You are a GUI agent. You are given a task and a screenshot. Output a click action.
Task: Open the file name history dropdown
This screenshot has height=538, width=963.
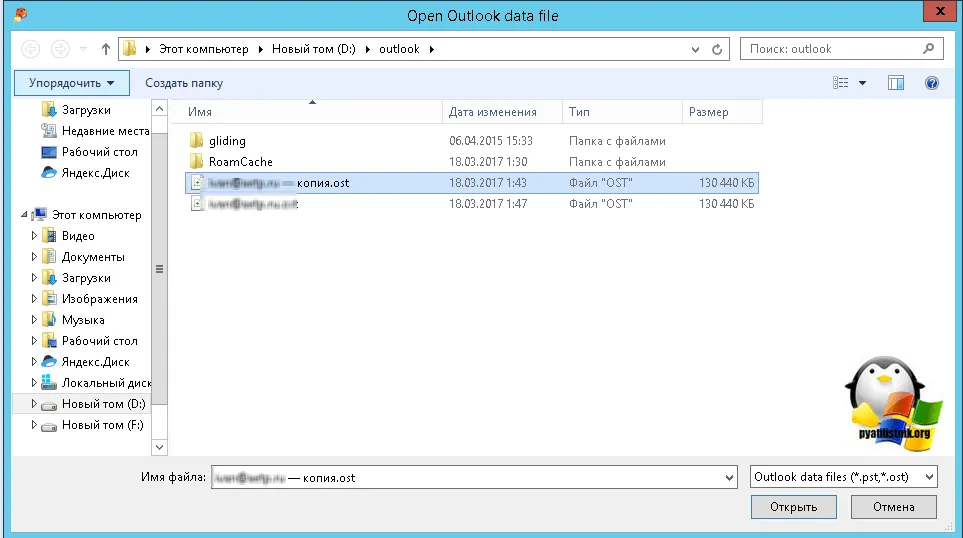pyautogui.click(x=729, y=477)
